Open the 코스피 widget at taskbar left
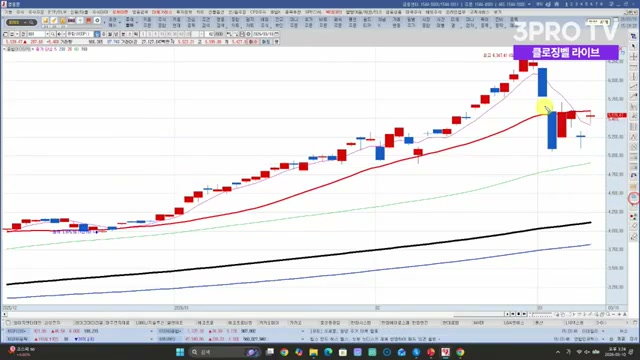This screenshot has width=640, height=360. click(x=22, y=351)
